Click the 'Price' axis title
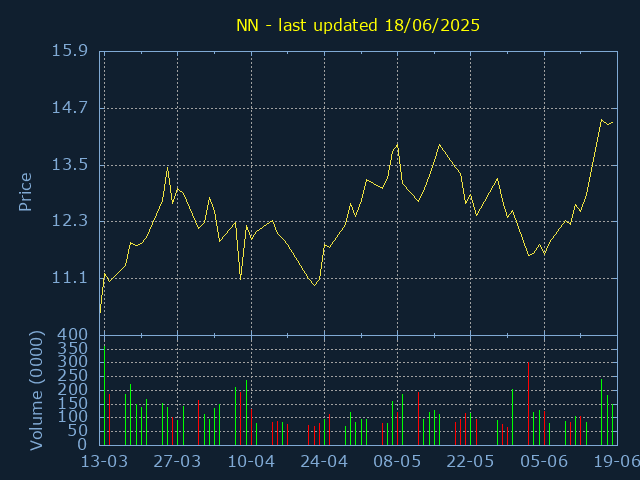This screenshot has width=640, height=480. [x=25, y=192]
